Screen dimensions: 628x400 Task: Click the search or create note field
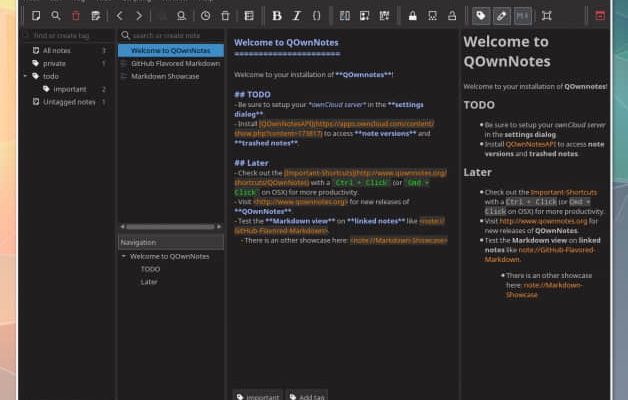tap(171, 35)
